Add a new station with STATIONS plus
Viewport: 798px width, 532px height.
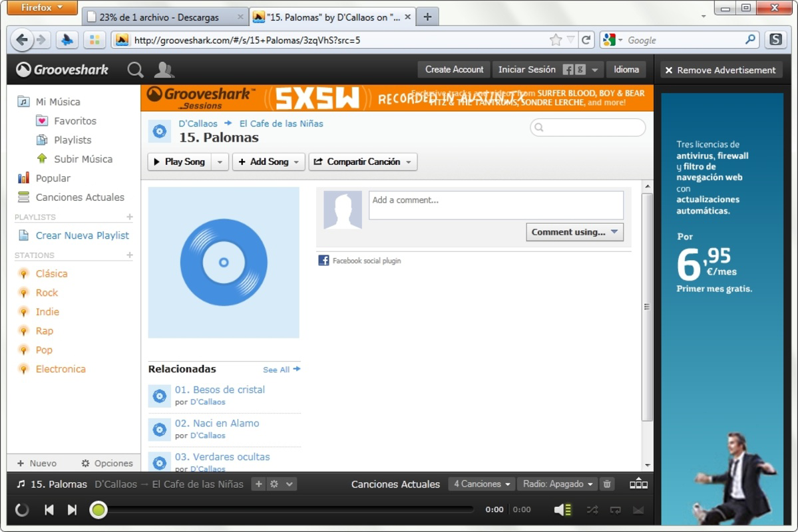pyautogui.click(x=130, y=255)
